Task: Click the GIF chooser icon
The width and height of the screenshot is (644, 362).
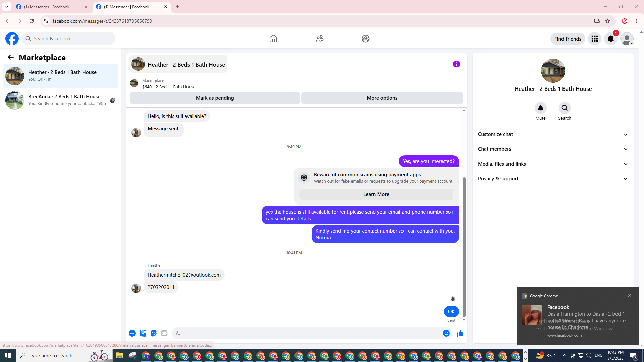Action: [164, 333]
